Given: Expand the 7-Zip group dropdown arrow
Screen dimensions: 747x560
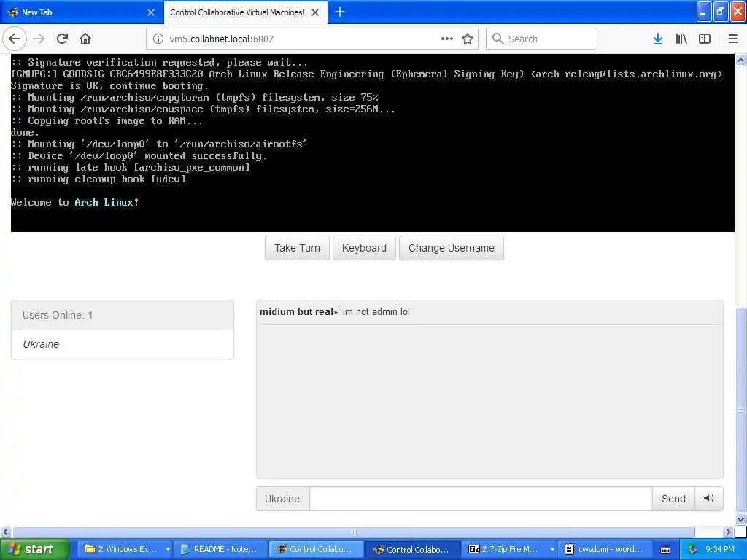Looking at the screenshot, I should [552, 549].
